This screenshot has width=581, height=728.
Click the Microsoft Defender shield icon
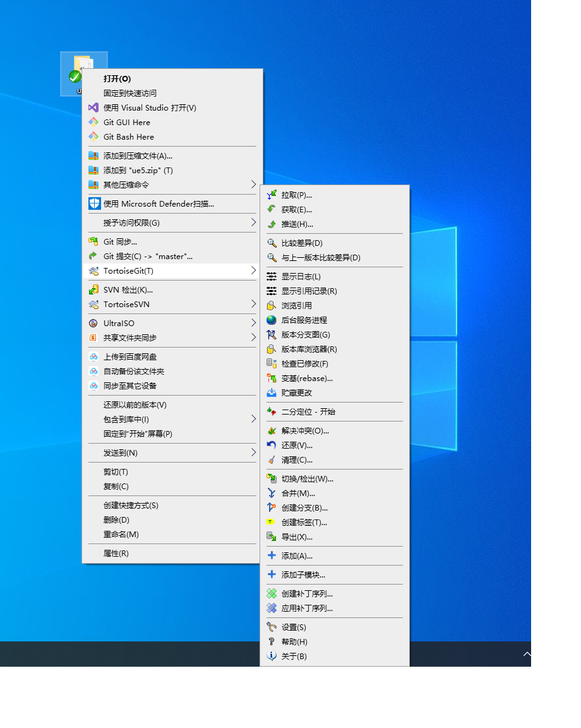95,203
